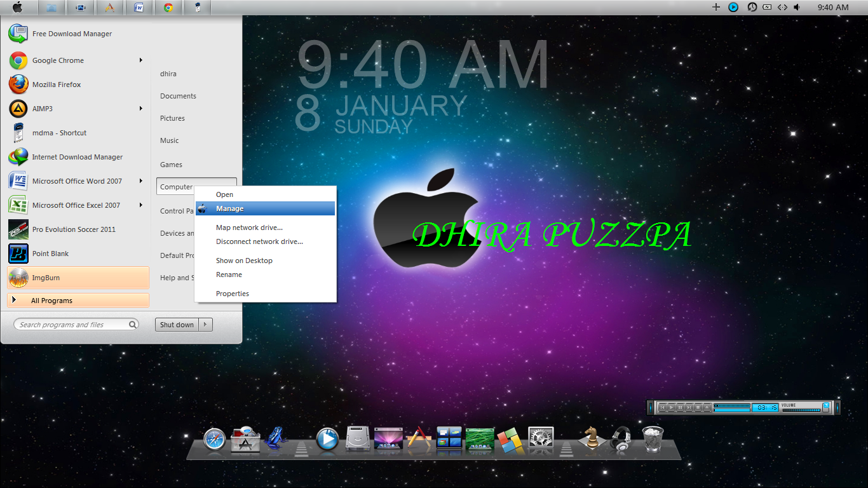Image resolution: width=868 pixels, height=488 pixels.
Task: Click Search programs and files box
Action: tap(76, 325)
